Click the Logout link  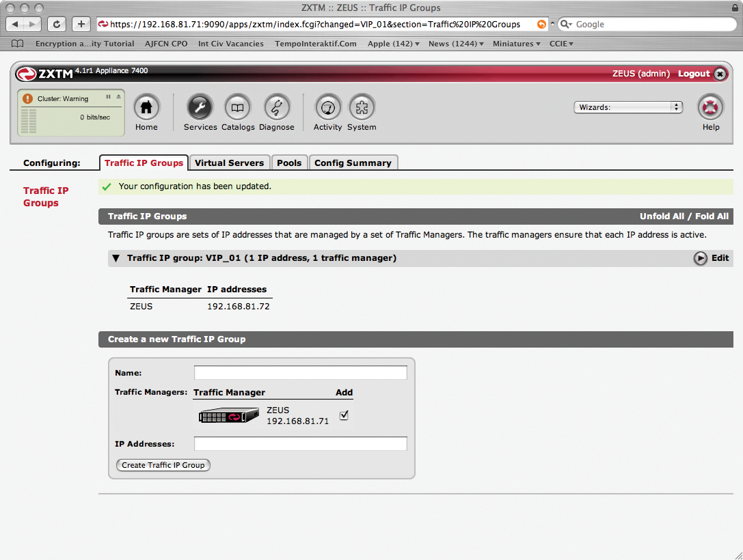(694, 74)
